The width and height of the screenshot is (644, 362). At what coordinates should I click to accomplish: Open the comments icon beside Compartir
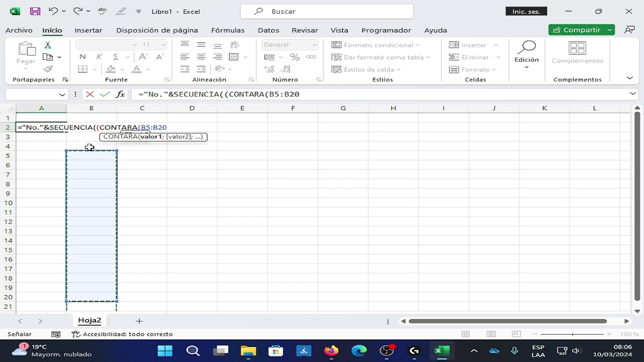click(x=629, y=30)
